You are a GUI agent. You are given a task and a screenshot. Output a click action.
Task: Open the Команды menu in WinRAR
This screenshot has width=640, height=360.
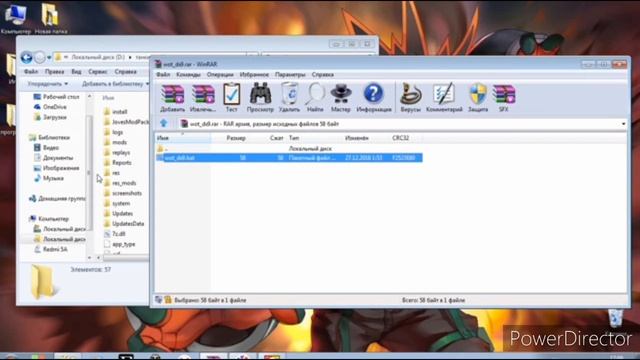[x=188, y=75]
